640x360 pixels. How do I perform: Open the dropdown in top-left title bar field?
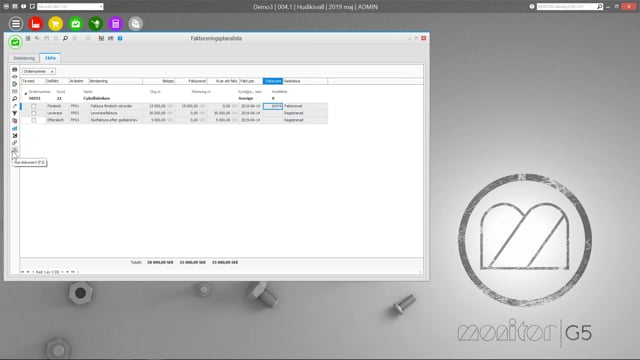[101, 7]
